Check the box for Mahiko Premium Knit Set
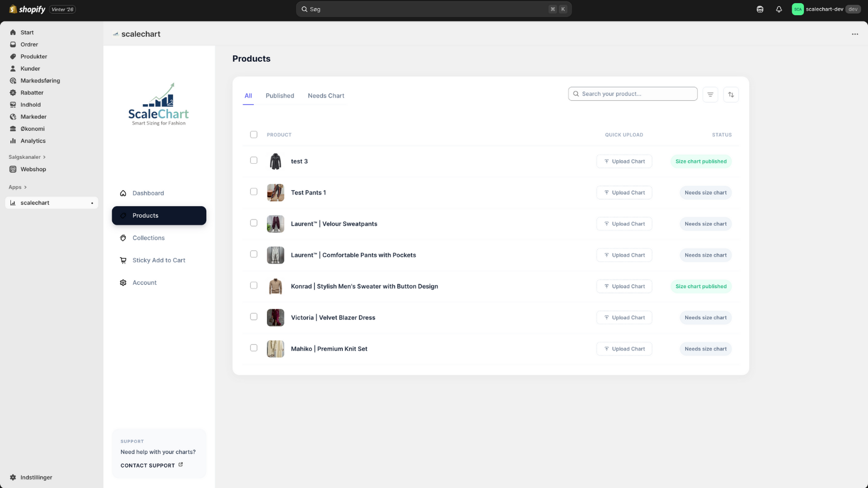Image resolution: width=868 pixels, height=488 pixels. pos(254,348)
